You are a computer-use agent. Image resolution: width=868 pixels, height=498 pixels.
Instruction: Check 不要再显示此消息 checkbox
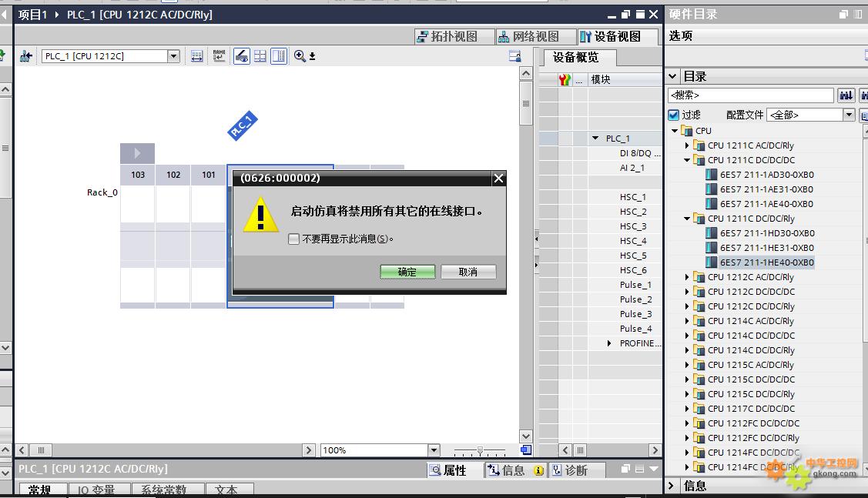(293, 239)
